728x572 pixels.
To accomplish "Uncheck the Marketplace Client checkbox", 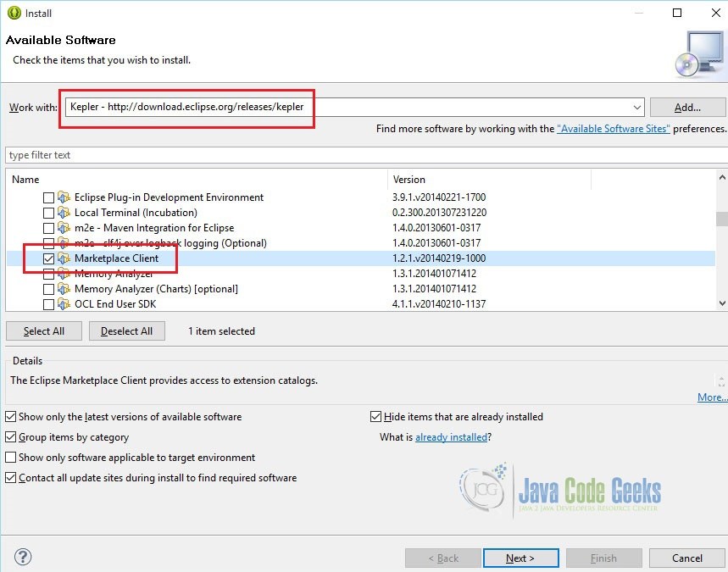I will [x=48, y=258].
